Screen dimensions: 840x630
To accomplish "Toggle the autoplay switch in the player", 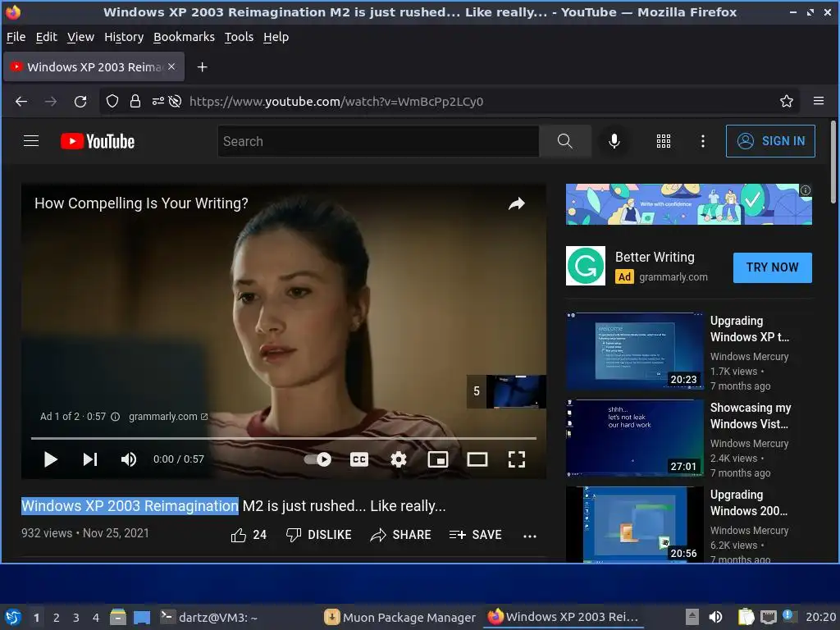I will 317,459.
